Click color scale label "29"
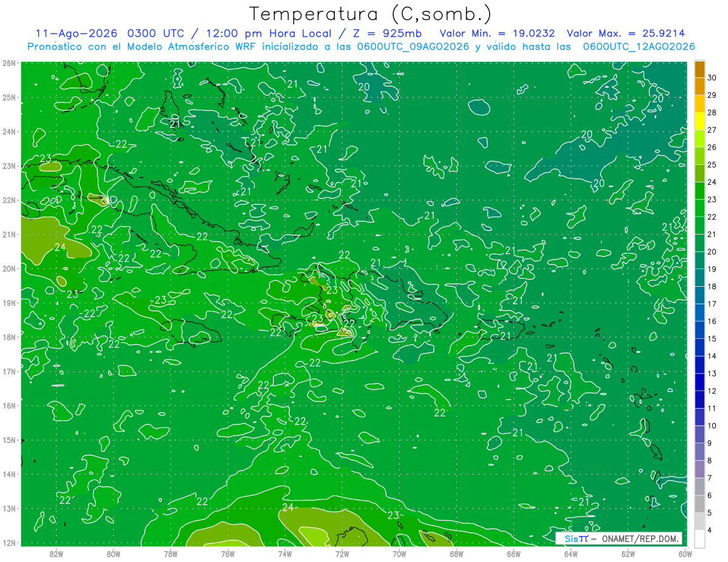Viewport: 728px width, 562px height. pos(712,95)
